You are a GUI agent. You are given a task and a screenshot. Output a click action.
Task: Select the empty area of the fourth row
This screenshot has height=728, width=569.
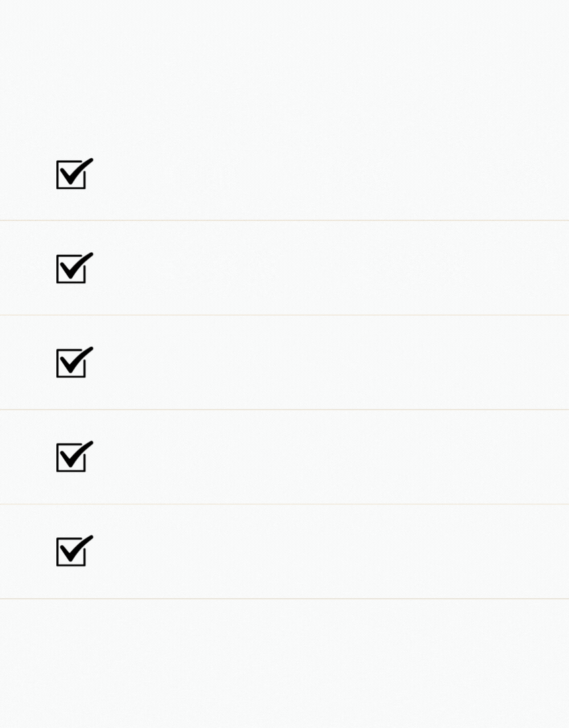331,457
